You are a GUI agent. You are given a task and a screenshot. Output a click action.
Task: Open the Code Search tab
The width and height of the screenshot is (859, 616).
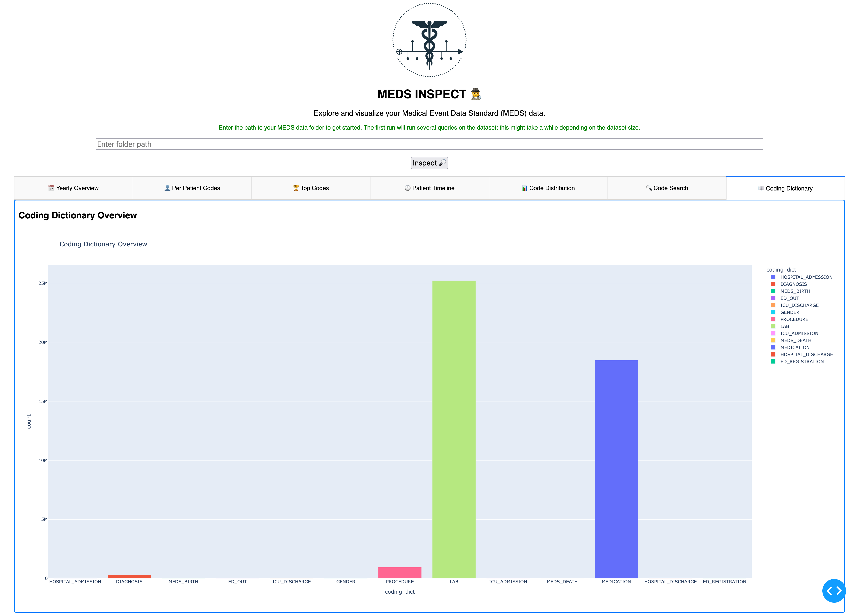(x=667, y=188)
